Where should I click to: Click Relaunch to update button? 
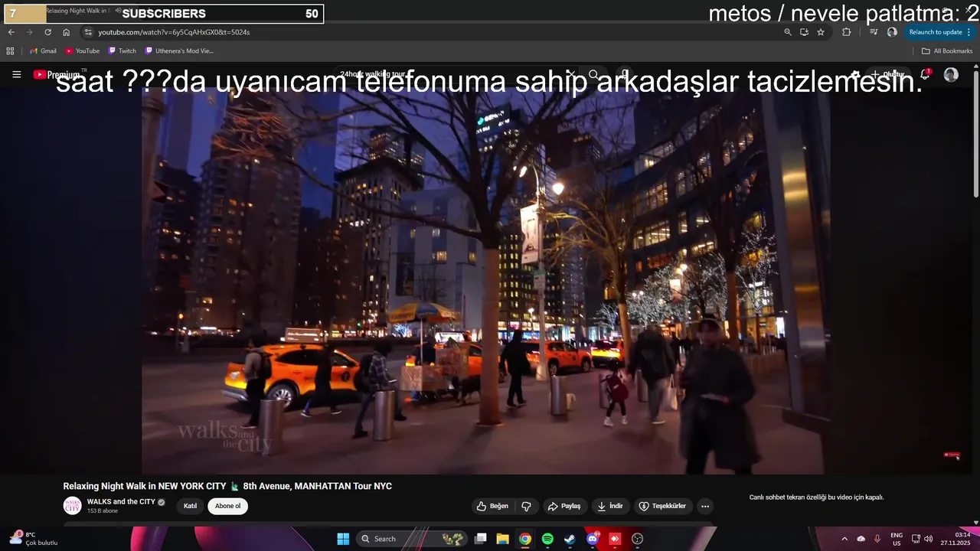tap(935, 32)
